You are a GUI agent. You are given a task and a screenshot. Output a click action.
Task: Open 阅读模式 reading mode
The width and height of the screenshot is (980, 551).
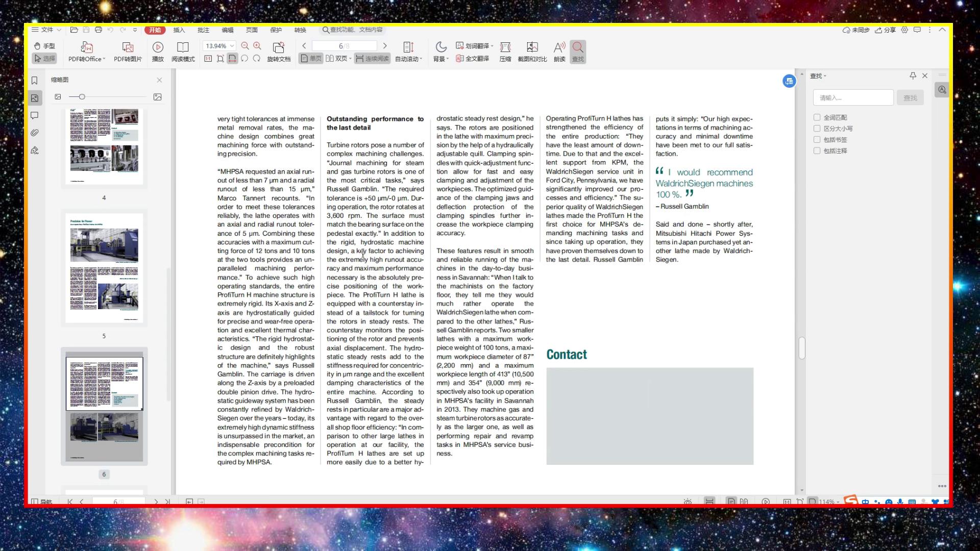[183, 47]
